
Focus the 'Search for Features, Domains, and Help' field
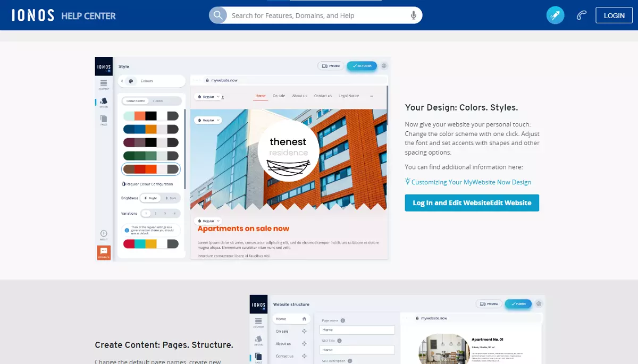(316, 15)
